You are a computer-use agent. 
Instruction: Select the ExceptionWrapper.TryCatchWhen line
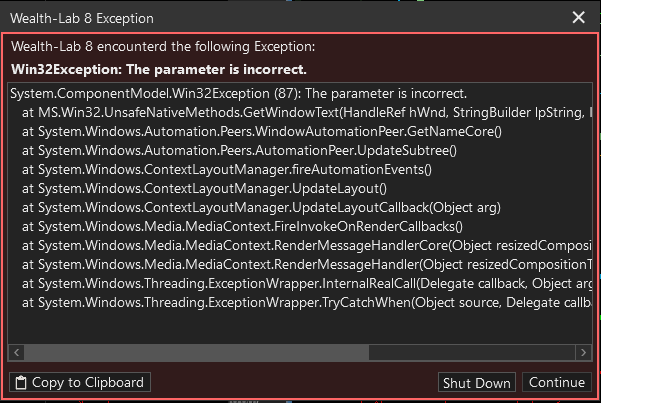click(307, 303)
